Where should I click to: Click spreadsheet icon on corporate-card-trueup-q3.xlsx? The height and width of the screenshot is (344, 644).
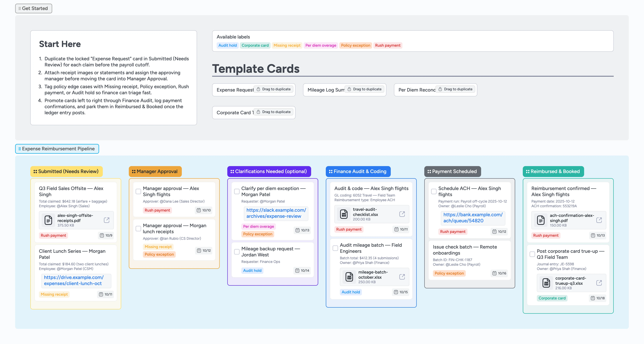546,283
